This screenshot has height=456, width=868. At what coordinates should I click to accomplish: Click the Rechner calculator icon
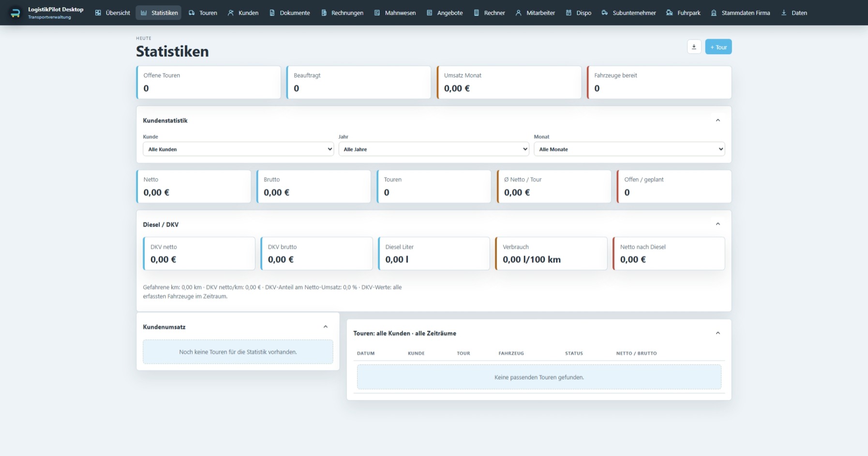point(476,13)
